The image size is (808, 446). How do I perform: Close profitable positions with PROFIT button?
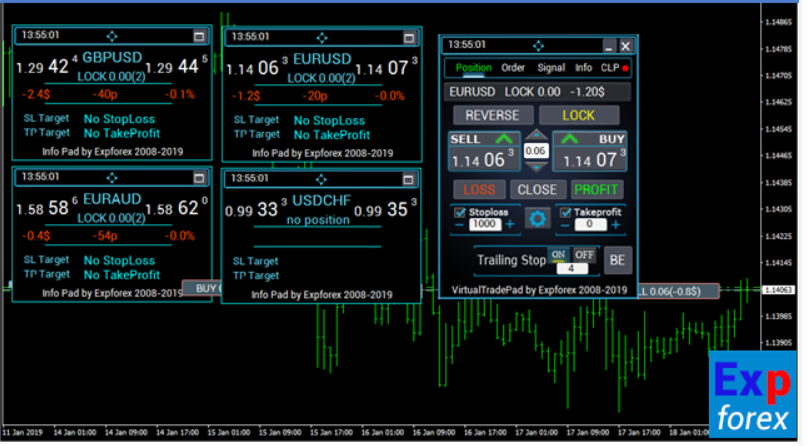tap(596, 190)
